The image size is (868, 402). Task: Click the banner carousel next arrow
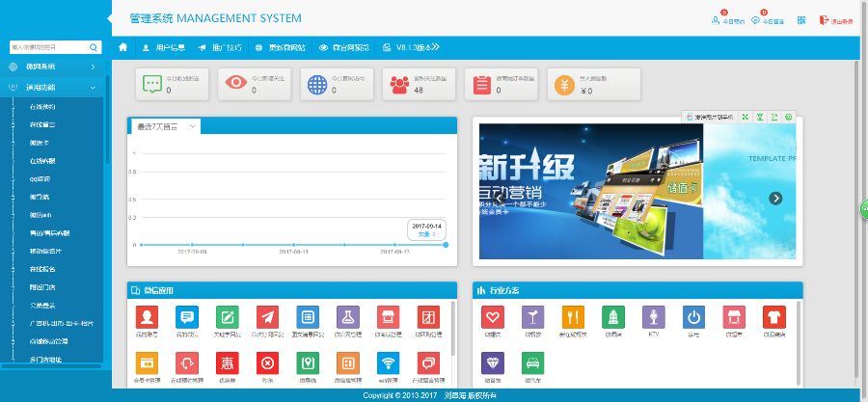pos(775,198)
